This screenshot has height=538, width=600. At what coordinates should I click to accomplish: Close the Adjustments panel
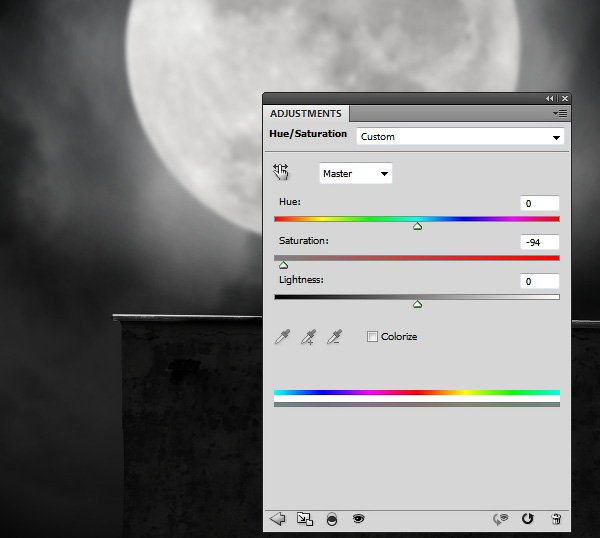tap(565, 99)
